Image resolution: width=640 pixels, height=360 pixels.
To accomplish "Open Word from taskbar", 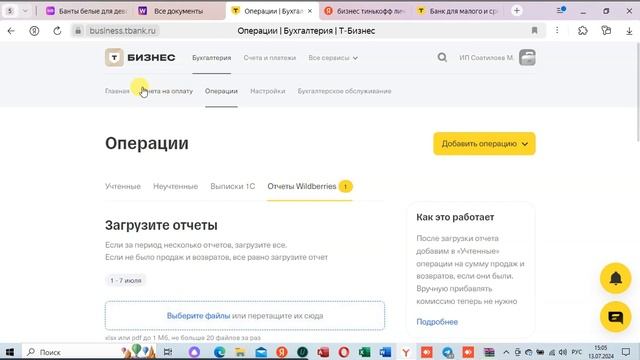I will click(385, 352).
